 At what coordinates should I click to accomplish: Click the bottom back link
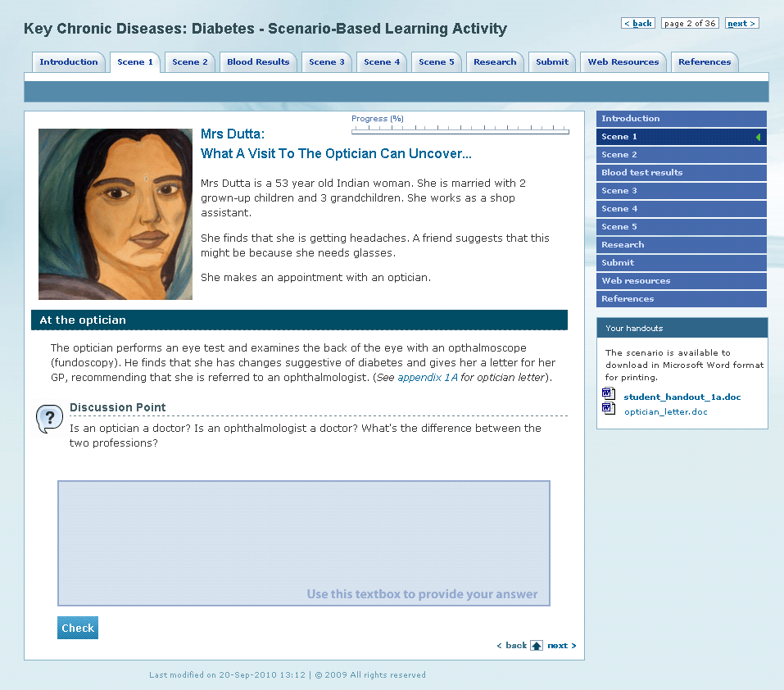point(511,646)
